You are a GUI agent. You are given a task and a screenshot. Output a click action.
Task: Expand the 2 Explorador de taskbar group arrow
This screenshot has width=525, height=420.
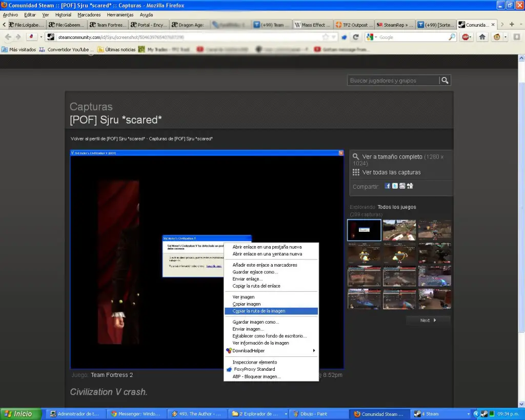pyautogui.click(x=286, y=414)
